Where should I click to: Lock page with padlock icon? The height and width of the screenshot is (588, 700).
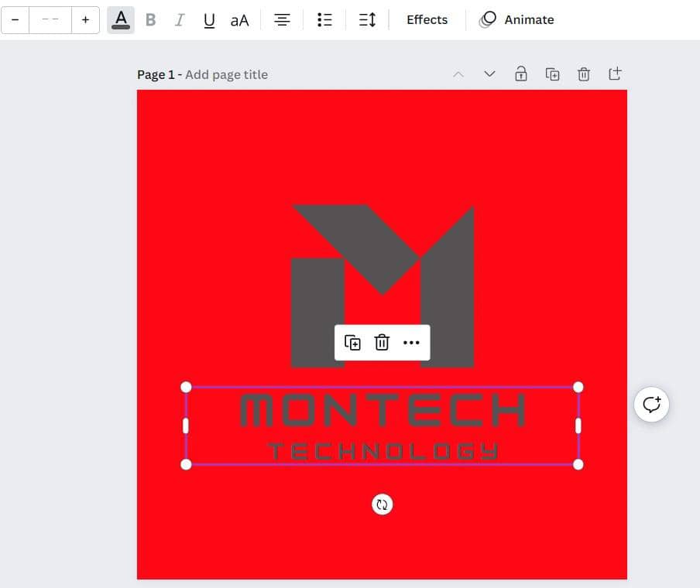click(521, 73)
